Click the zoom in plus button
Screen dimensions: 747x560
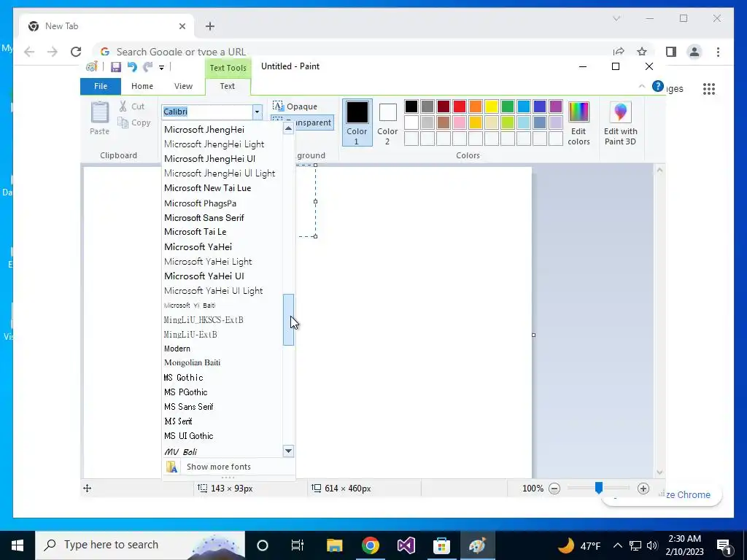643,489
